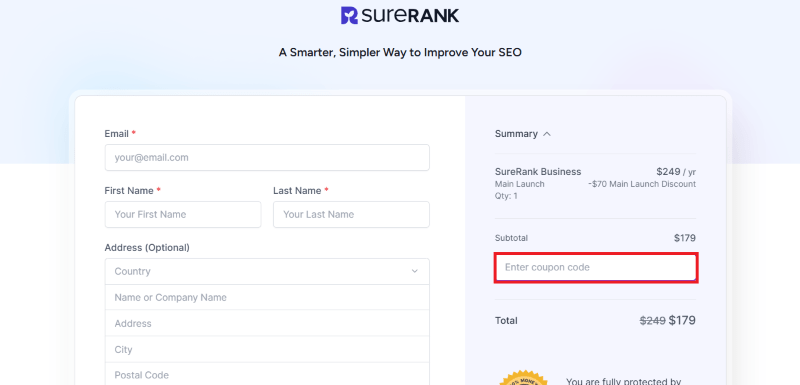Click the struck-through $249 total price
This screenshot has width=800, height=385.
(x=653, y=321)
